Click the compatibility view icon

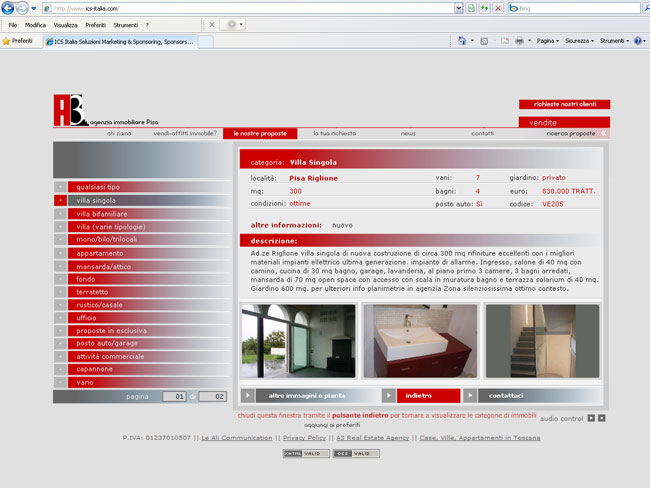[x=471, y=8]
